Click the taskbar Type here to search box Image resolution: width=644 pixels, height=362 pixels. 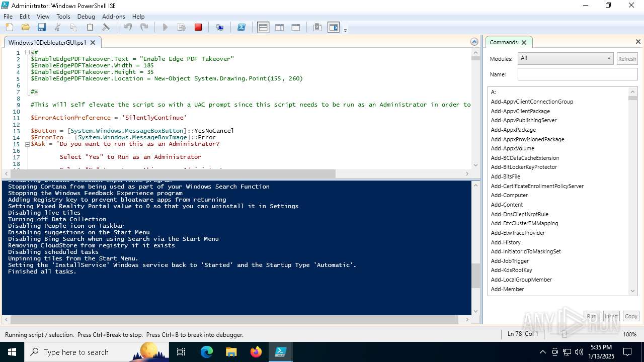[97, 352]
